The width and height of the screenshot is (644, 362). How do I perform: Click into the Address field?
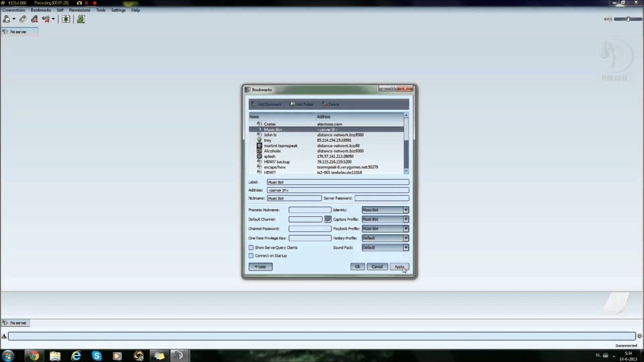338,190
